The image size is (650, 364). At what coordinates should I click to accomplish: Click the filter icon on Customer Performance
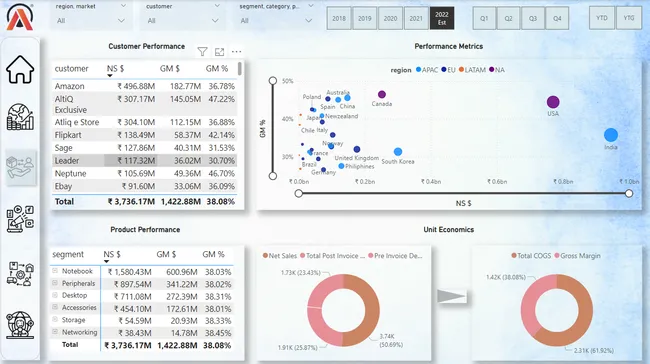coord(202,52)
